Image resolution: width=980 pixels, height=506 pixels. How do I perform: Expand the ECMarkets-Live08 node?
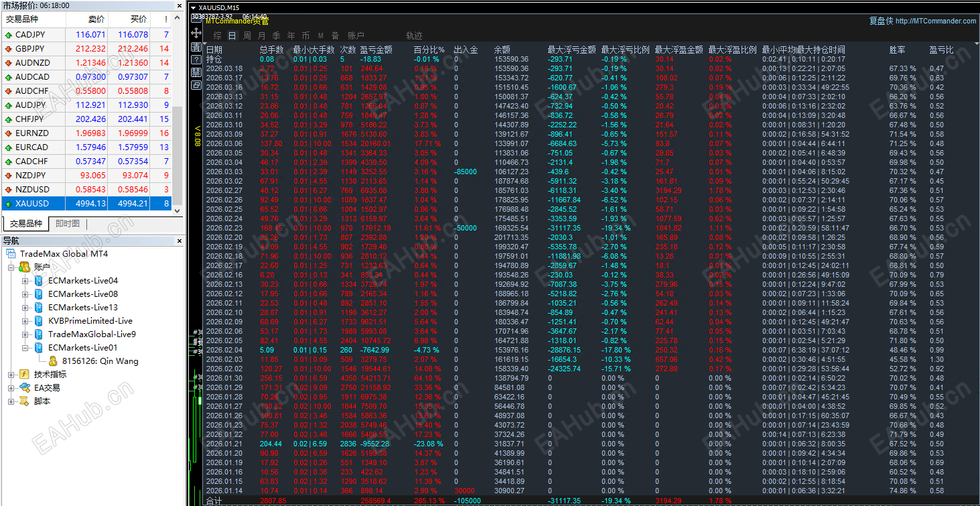pyautogui.click(x=25, y=294)
